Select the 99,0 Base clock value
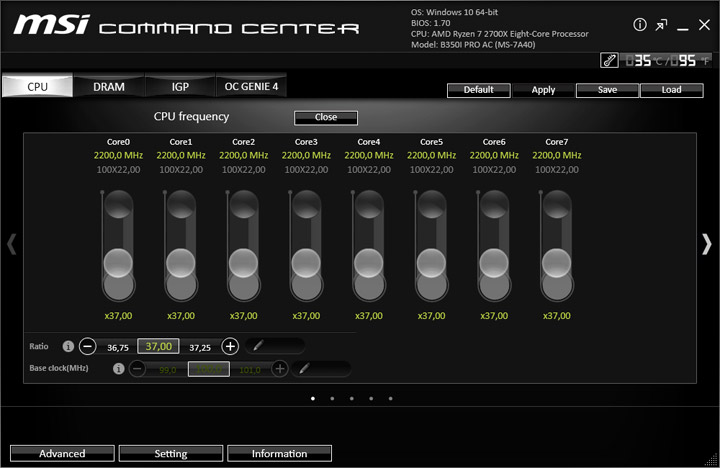Viewport: 720px width, 468px height. (x=168, y=370)
